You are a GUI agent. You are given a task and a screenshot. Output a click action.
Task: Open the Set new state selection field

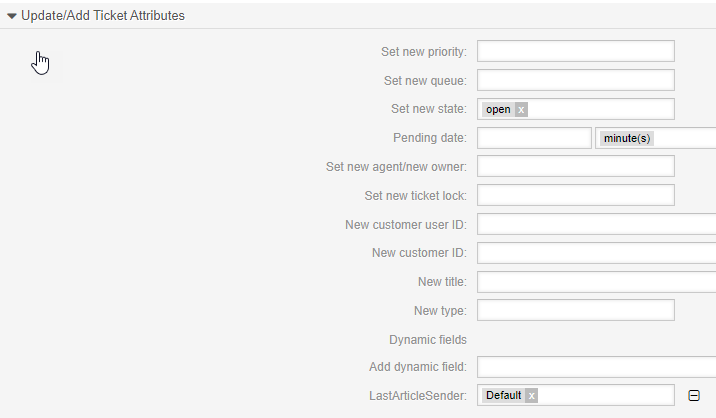(x=600, y=109)
